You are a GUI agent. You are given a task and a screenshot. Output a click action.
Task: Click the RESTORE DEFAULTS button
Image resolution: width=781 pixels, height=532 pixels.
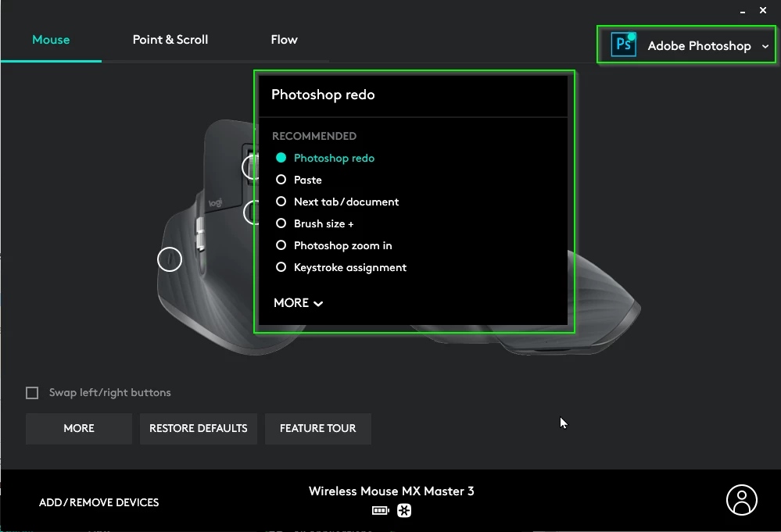click(199, 428)
